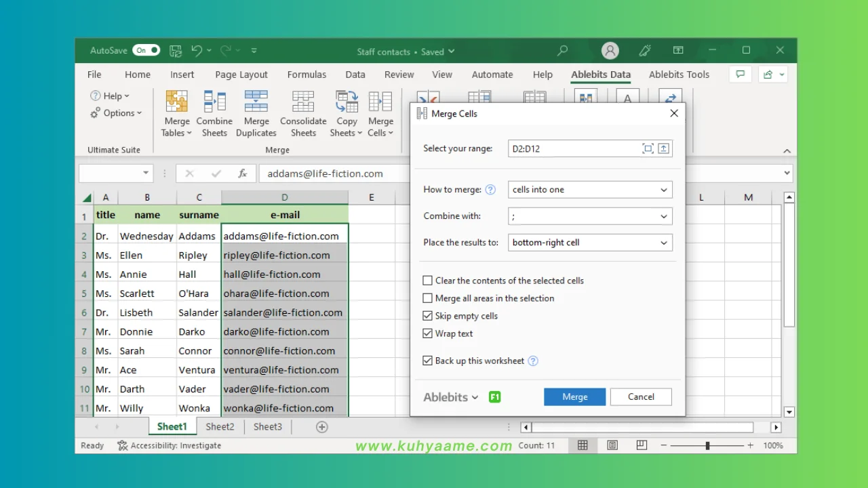Open the user account avatar
This screenshot has height=488, width=868.
(610, 51)
